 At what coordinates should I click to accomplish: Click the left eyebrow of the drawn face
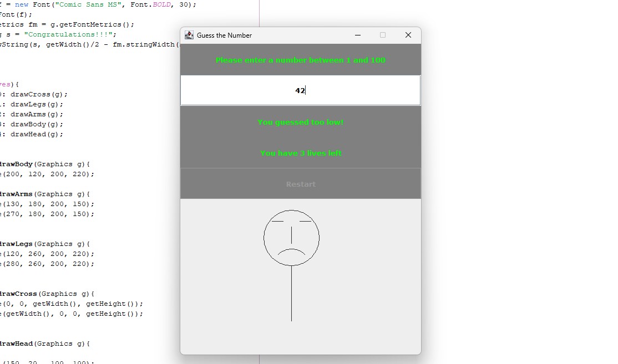[x=277, y=221]
